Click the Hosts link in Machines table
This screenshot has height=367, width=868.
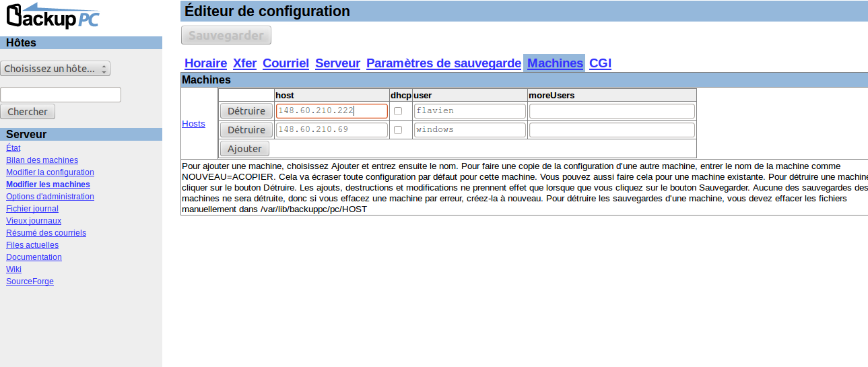point(193,124)
